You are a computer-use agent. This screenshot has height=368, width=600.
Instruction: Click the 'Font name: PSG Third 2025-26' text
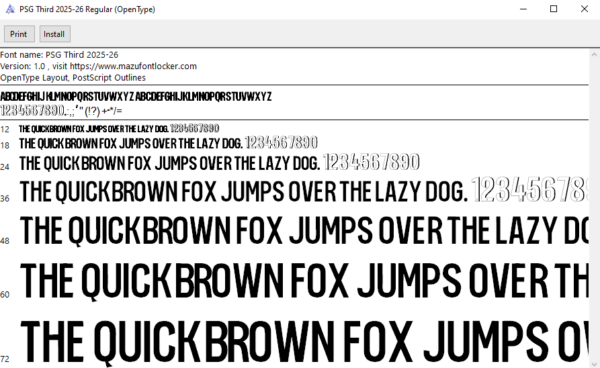(x=59, y=55)
